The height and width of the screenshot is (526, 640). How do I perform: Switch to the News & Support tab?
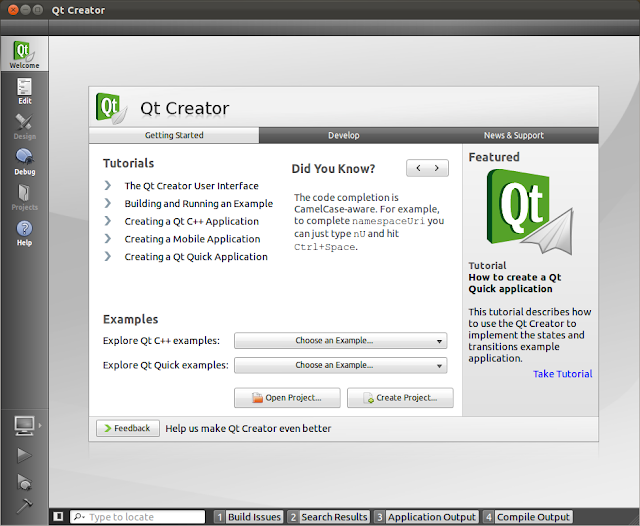point(513,135)
